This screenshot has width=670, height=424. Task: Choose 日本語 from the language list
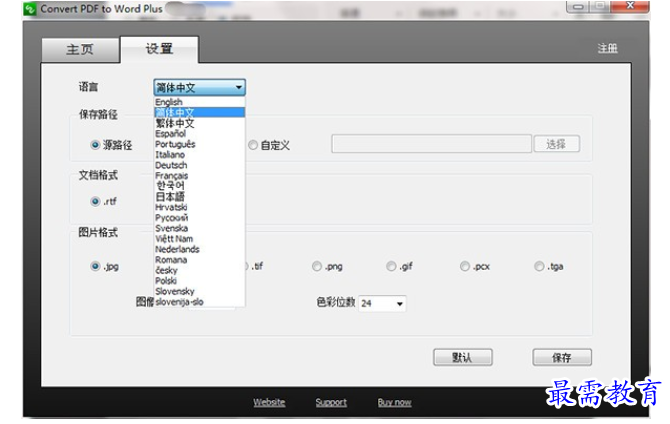tap(200, 197)
